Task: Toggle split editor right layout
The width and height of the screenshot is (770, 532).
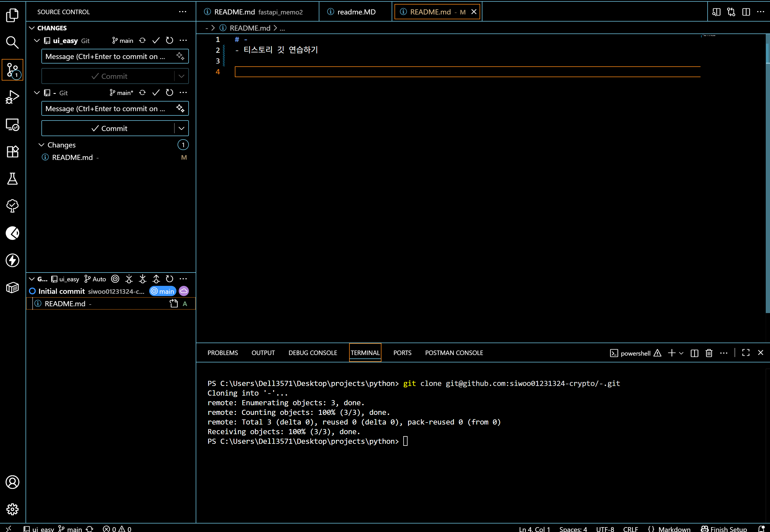Action: [746, 12]
